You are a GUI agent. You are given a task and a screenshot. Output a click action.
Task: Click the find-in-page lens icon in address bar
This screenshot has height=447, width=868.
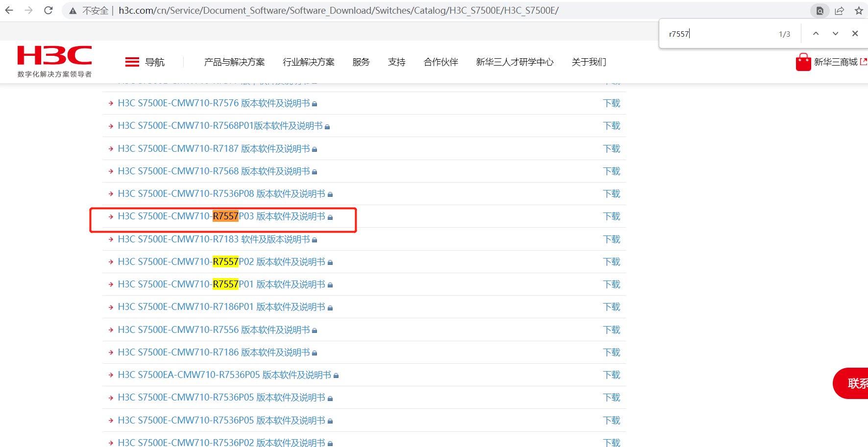click(820, 11)
